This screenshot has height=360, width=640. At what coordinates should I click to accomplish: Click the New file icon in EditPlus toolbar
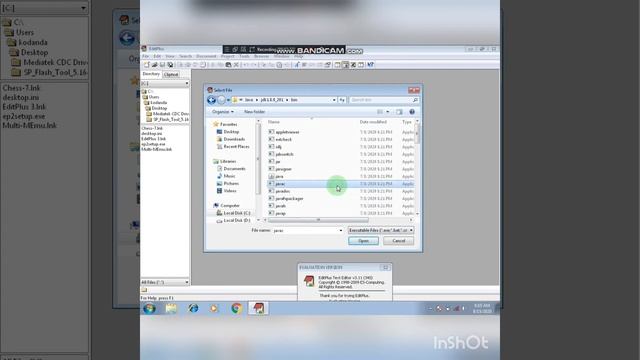tap(147, 65)
